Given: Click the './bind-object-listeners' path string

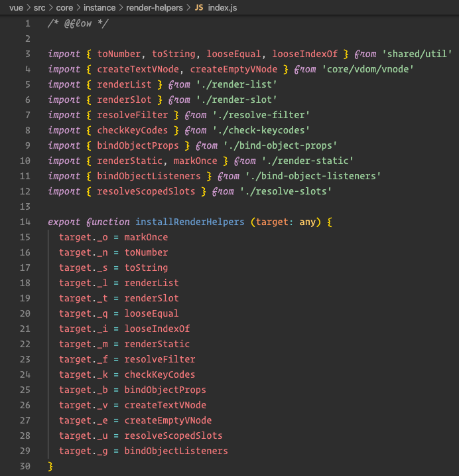Looking at the screenshot, I should pyautogui.click(x=313, y=176).
